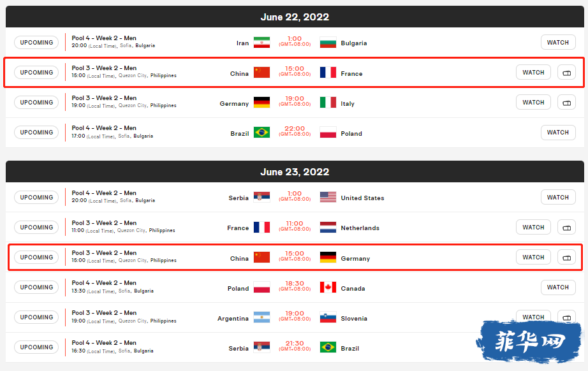Click ticket icon for Germany vs Italy match
Screen dimensions: 588x371
tap(566, 102)
